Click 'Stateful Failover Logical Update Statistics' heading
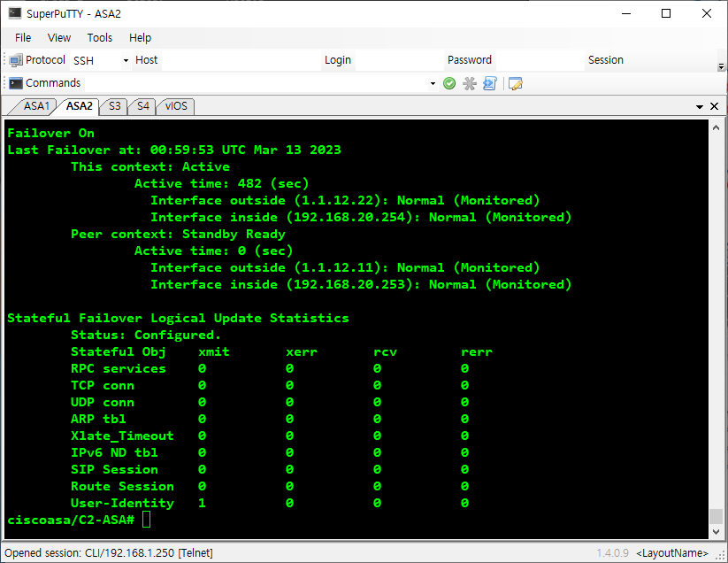Viewport: 728px width, 563px height. 178,318
